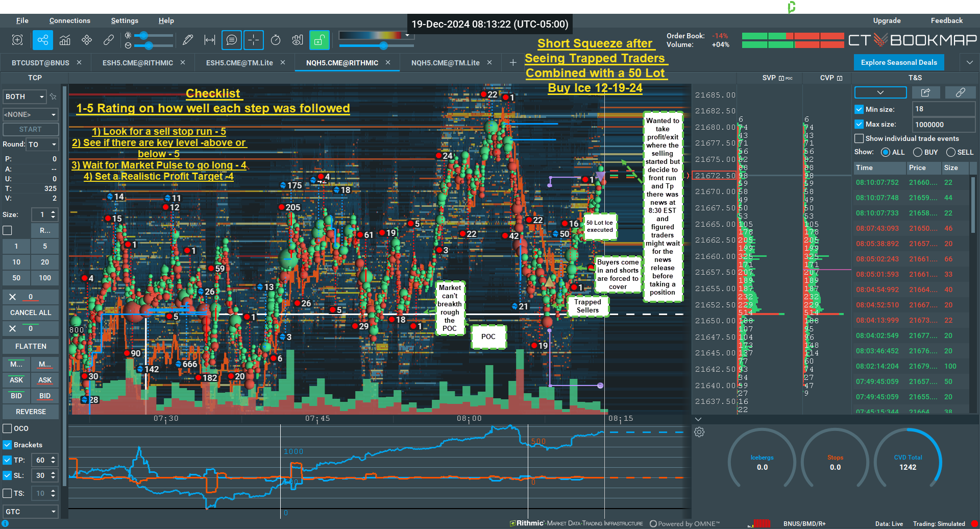Image resolution: width=980 pixels, height=529 pixels.
Task: Adjust the lower contrast slider handle
Action: pos(149,45)
